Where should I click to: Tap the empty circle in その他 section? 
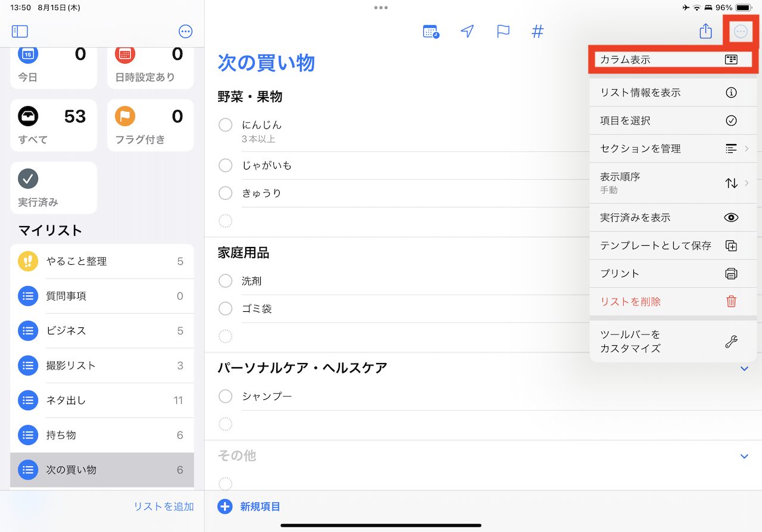[226, 484]
